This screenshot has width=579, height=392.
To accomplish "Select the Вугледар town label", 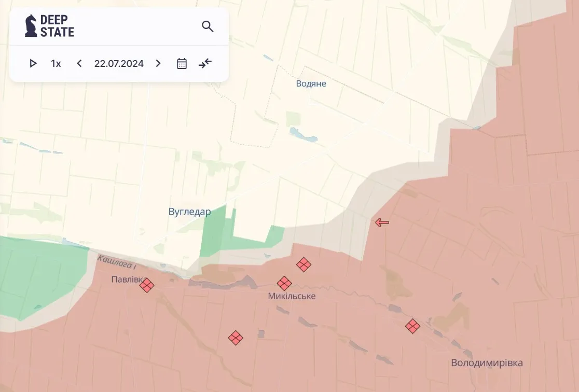I will point(189,212).
